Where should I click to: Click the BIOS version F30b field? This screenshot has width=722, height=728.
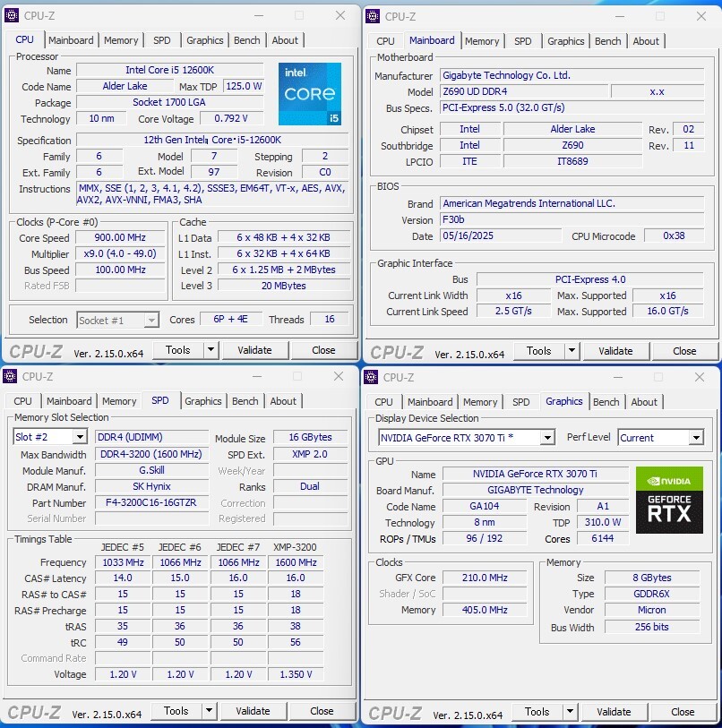pyautogui.click(x=572, y=219)
